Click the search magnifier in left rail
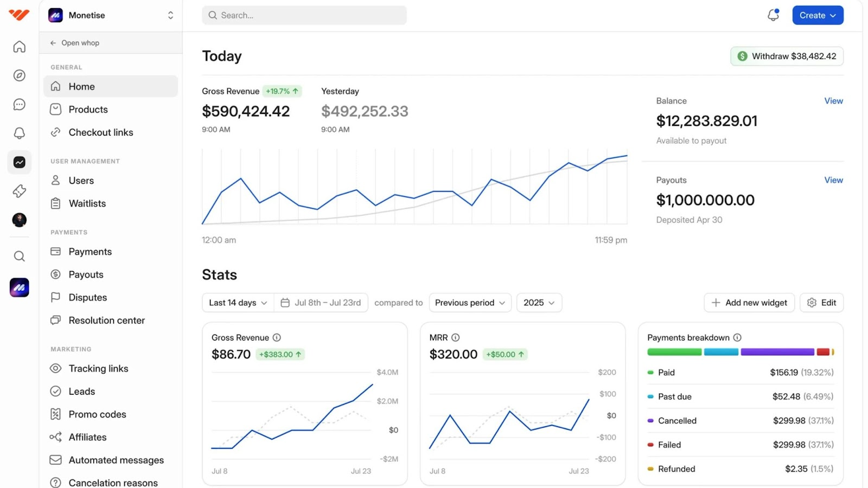The height and width of the screenshot is (488, 868). coord(20,256)
